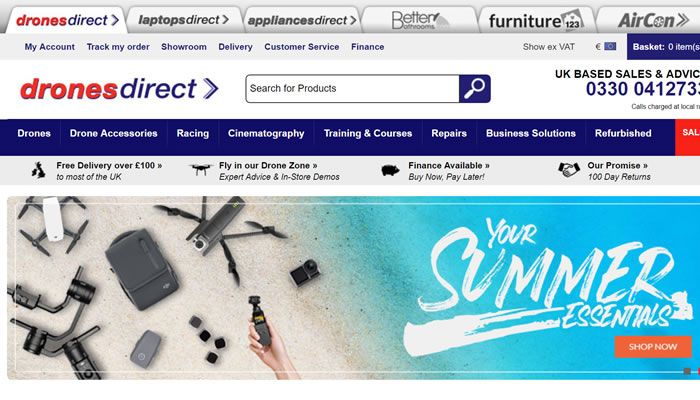700x400 pixels.
Task: Expand the Drone Accessories menu
Action: pyautogui.click(x=113, y=133)
